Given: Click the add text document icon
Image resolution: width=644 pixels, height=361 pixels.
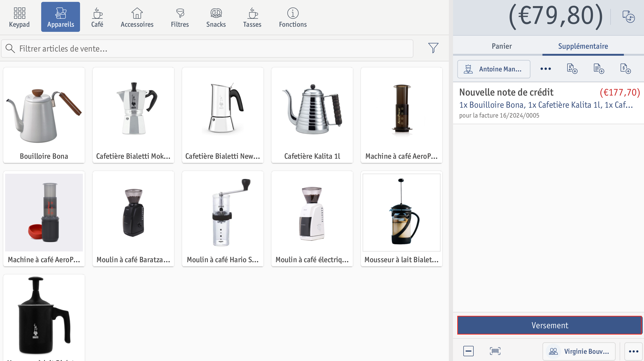Looking at the screenshot, I should point(599,69).
